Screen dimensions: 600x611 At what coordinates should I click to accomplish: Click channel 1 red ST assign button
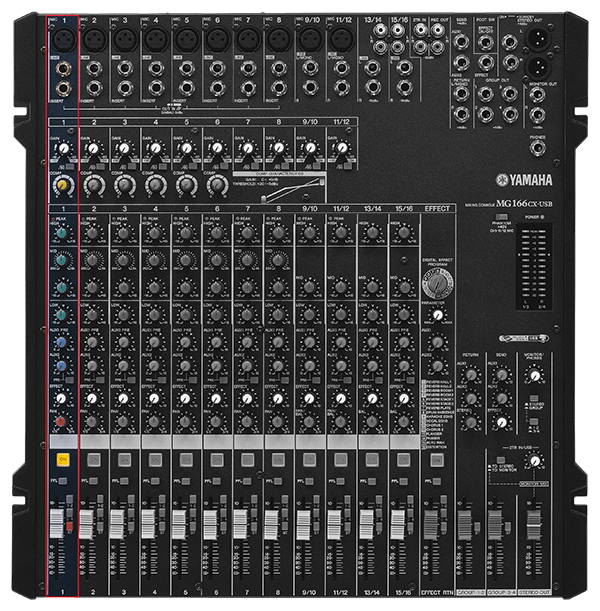point(69,526)
